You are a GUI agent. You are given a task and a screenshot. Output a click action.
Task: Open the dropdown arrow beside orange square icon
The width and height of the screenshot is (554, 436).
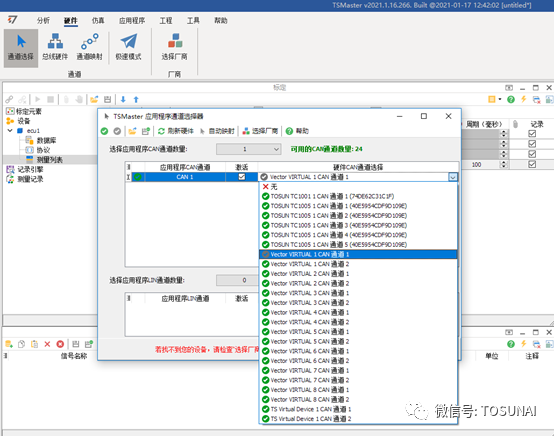pyautogui.click(x=500, y=99)
